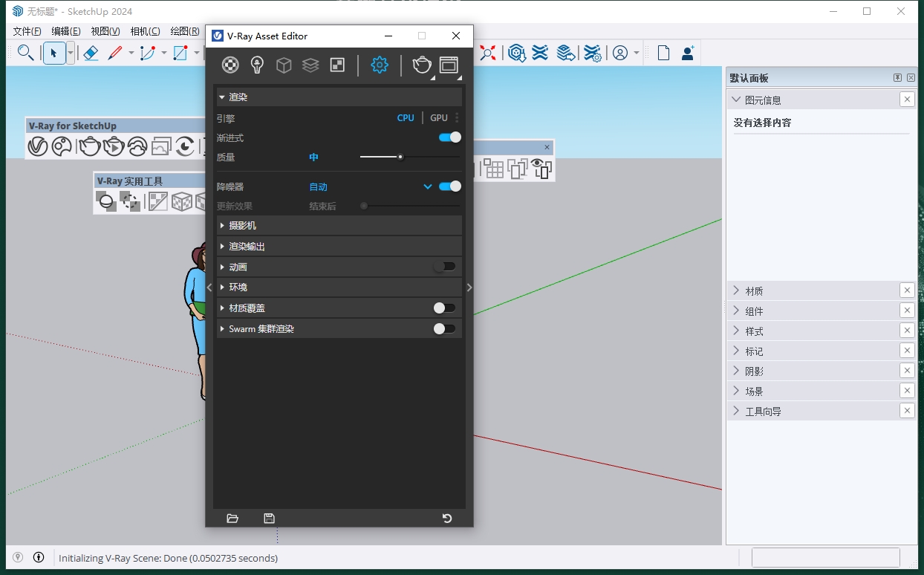Screen dimensions: 924x575
Task: Expand the 环境 environment section
Action: click(339, 287)
